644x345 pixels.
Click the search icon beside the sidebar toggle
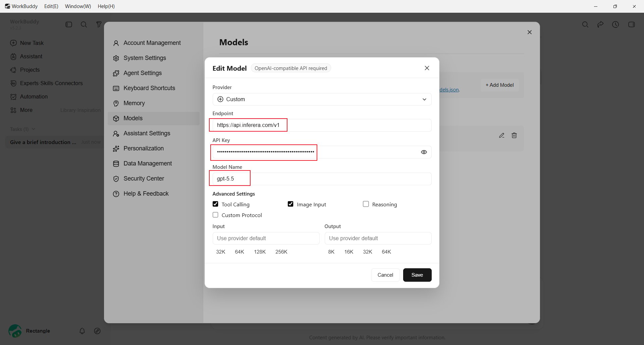point(84,24)
